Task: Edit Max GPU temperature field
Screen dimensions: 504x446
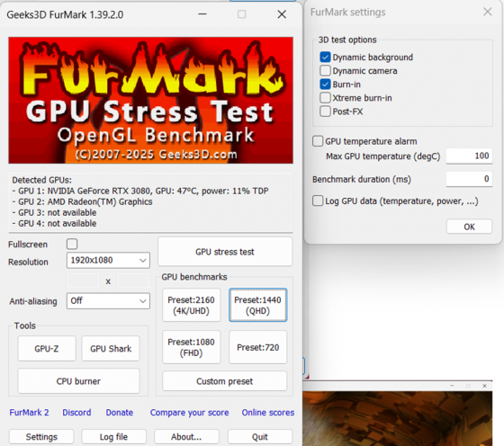Action: pyautogui.click(x=469, y=156)
